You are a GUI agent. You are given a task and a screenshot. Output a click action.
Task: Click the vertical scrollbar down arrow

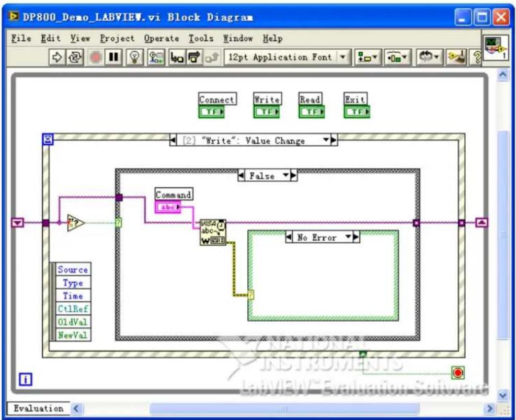click(x=503, y=395)
